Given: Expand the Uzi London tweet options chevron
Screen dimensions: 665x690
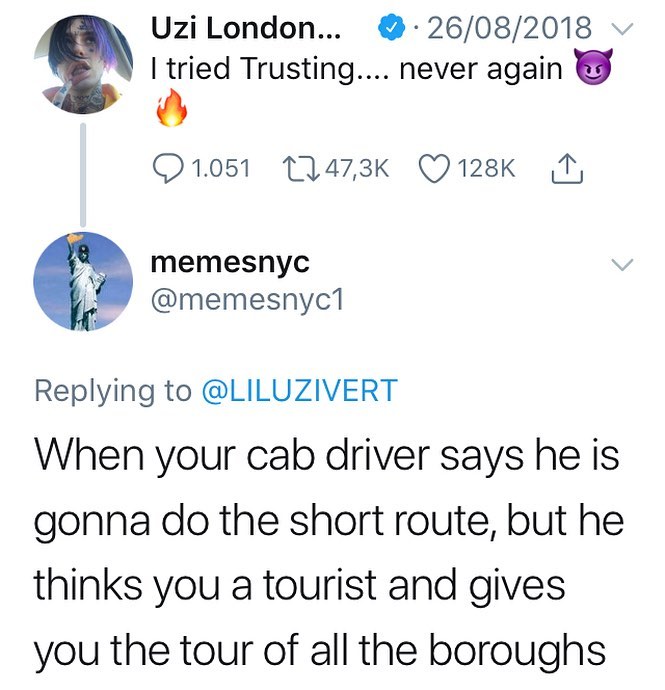Looking at the screenshot, I should tap(622, 29).
